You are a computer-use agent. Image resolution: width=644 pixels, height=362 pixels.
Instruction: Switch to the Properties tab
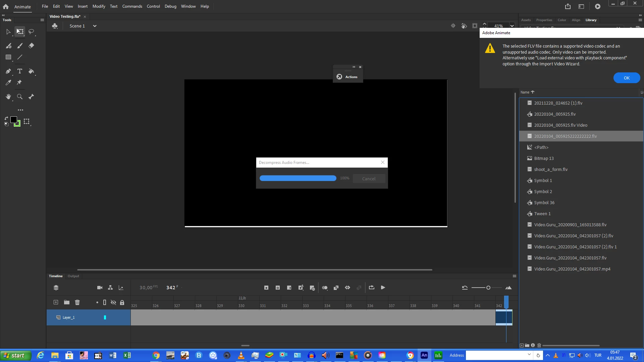tap(544, 20)
